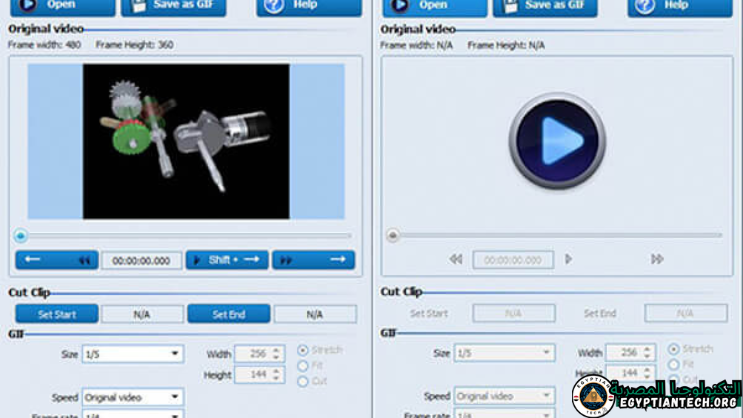Click the large blue play icon in right panel
The height and width of the screenshot is (418, 743).
(x=556, y=140)
